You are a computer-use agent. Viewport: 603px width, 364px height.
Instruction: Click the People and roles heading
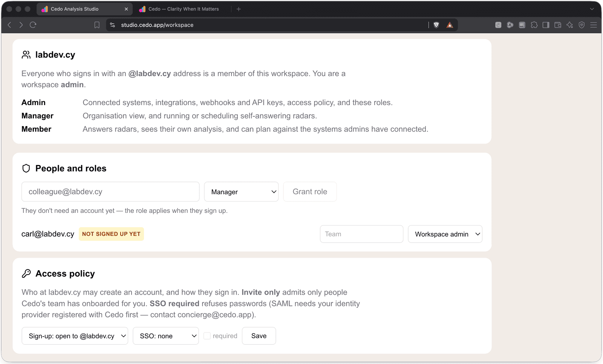71,168
